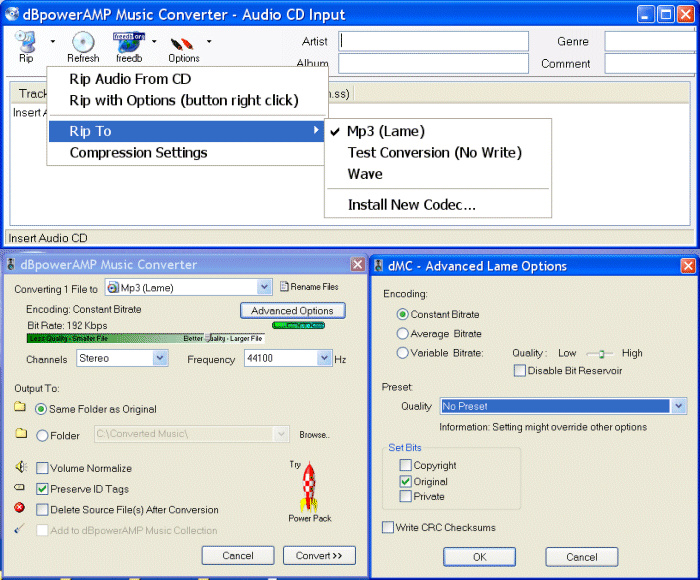The height and width of the screenshot is (580, 700).
Task: Click the red delete icon beside Delete Source File(s)
Action: [x=19, y=508]
